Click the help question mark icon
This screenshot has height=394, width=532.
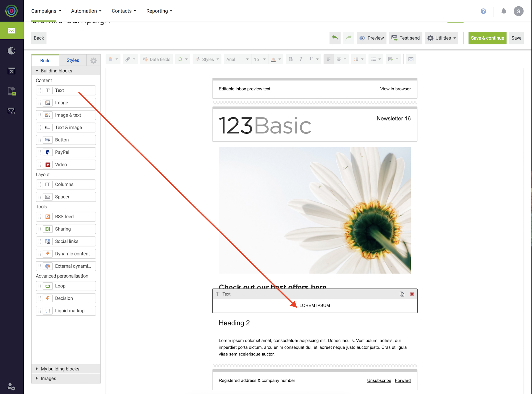tap(483, 11)
